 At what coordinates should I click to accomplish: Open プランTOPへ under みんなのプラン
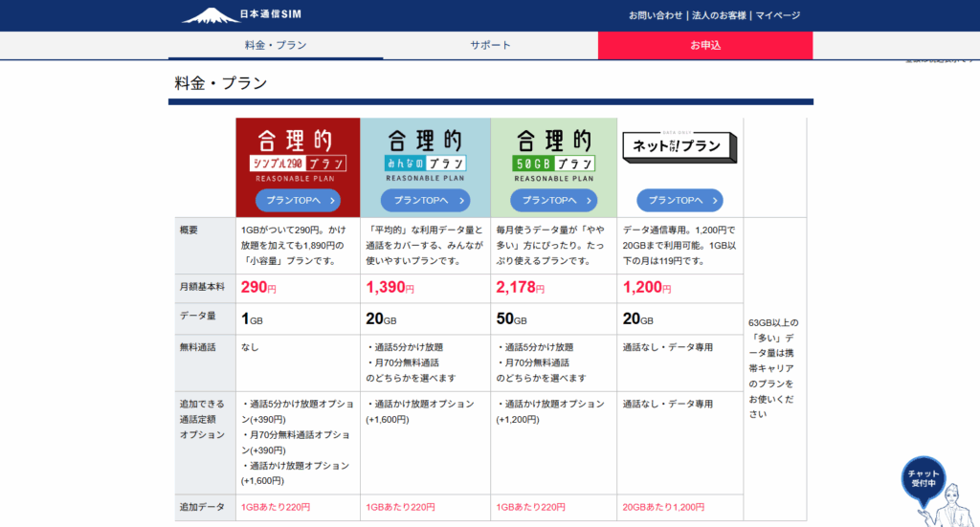pos(425,201)
